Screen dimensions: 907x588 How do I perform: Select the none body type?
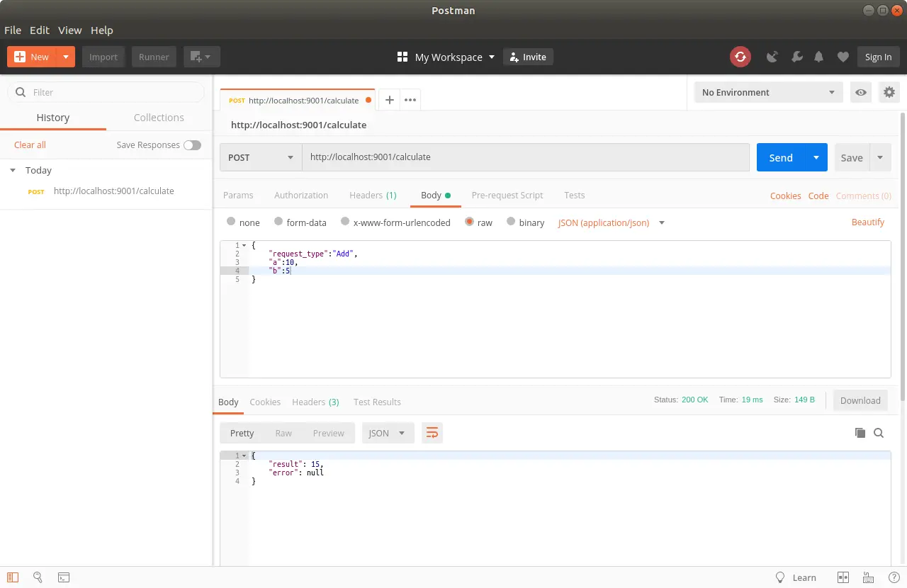pos(231,222)
